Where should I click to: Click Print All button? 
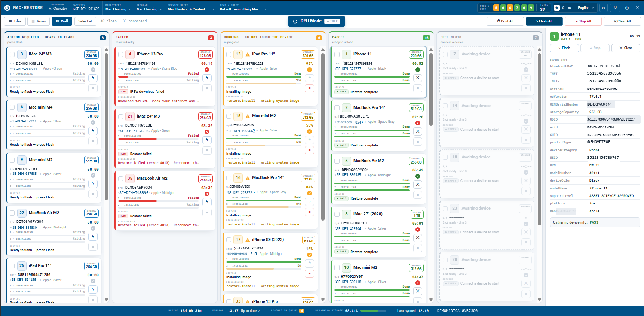click(505, 21)
